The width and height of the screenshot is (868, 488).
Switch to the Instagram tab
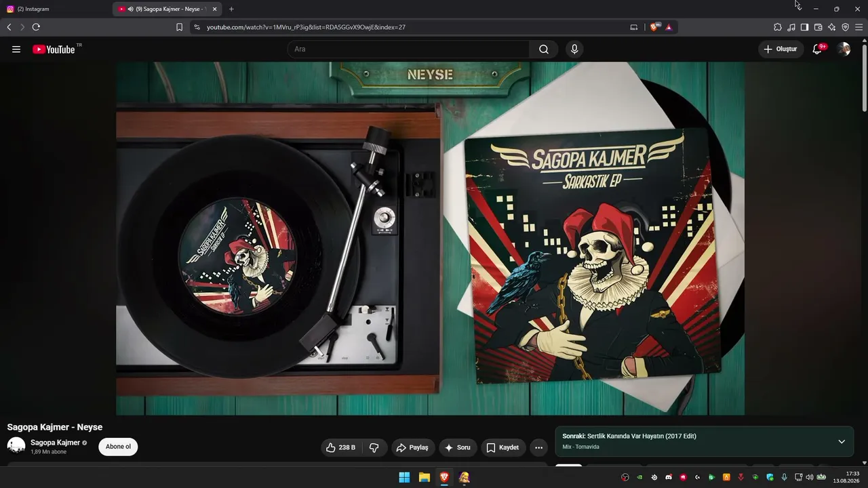(x=56, y=9)
